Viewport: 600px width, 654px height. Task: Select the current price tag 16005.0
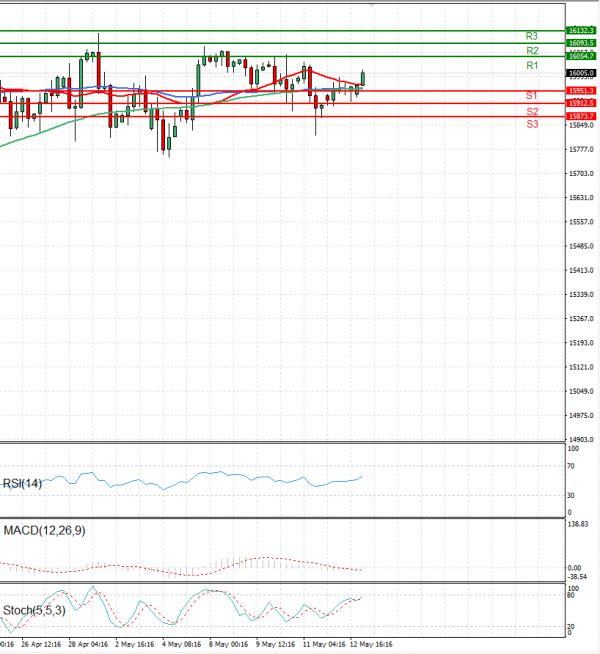point(581,73)
